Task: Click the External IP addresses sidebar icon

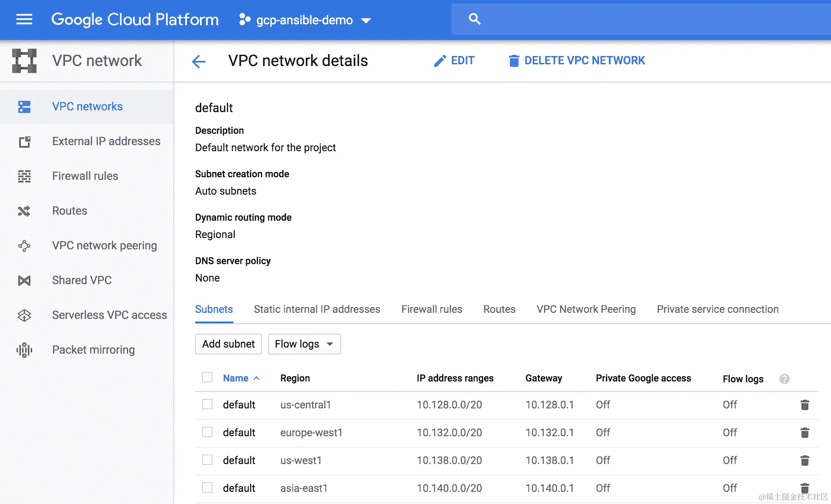Action: [x=24, y=142]
